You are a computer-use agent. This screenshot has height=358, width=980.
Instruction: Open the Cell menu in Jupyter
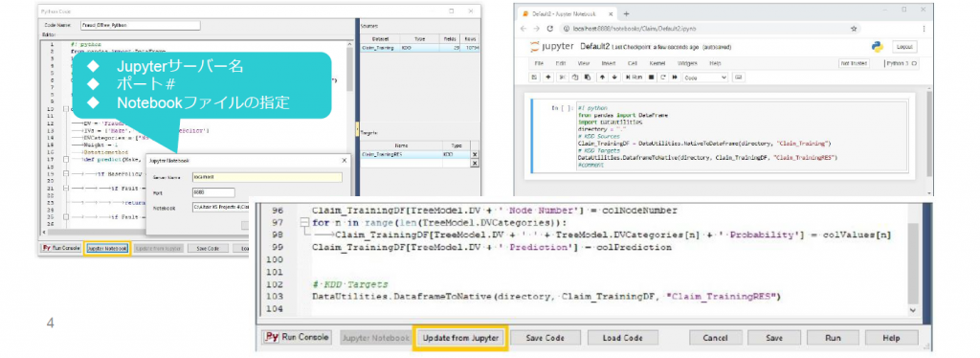(633, 63)
